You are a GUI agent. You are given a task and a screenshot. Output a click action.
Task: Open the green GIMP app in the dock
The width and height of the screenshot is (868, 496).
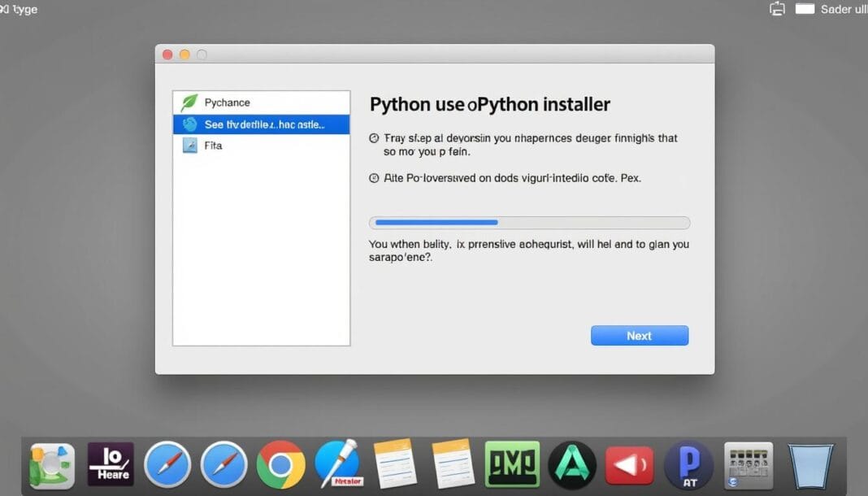coord(510,465)
